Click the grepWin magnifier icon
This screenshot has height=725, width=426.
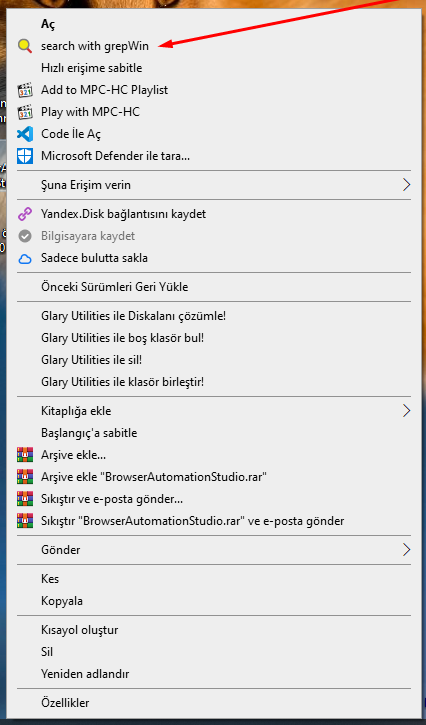[25, 46]
